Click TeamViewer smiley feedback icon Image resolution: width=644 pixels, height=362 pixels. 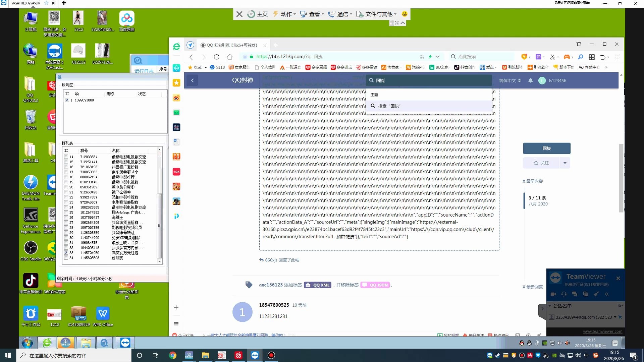tap(405, 14)
